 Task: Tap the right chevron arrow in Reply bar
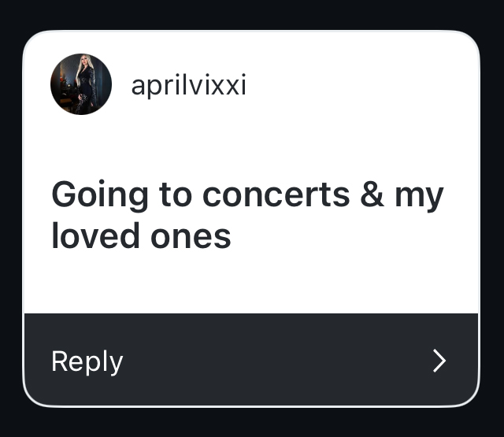pos(439,361)
